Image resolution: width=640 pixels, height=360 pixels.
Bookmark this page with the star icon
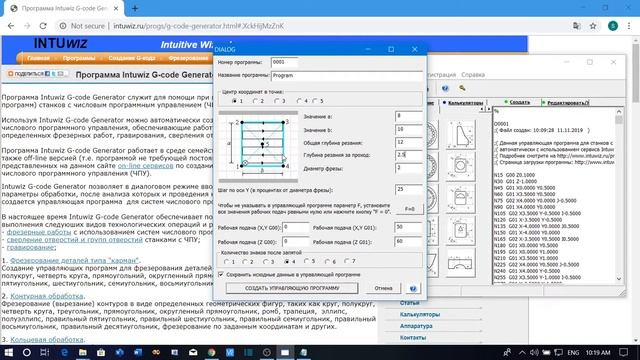(593, 26)
